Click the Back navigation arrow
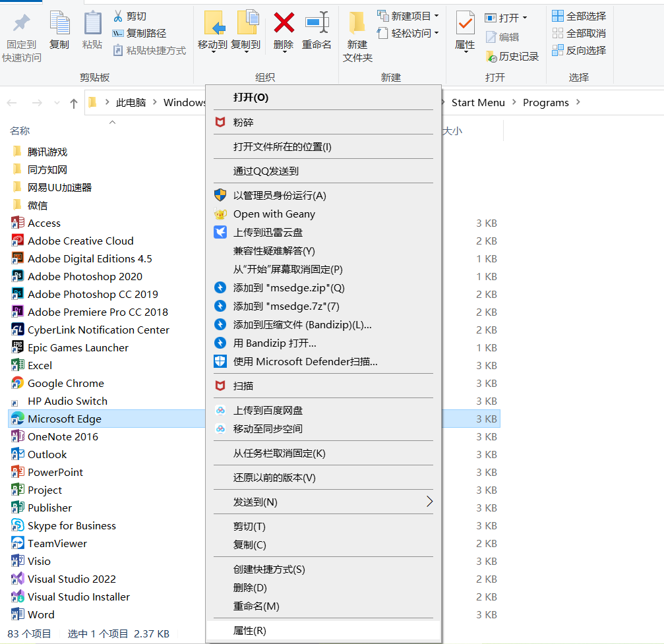 [x=12, y=103]
